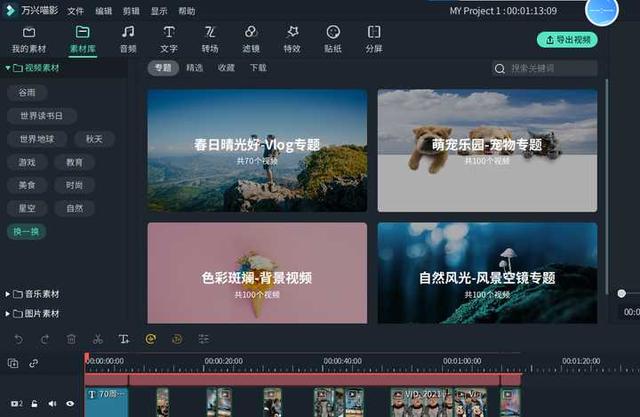Collapse the 视频素材 tree folder

[7, 68]
